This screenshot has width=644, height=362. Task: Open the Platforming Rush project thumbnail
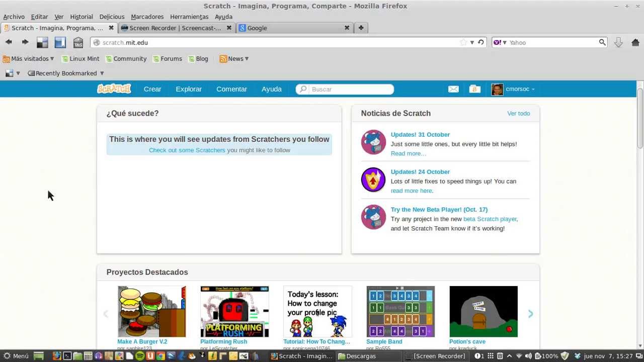coord(234,311)
